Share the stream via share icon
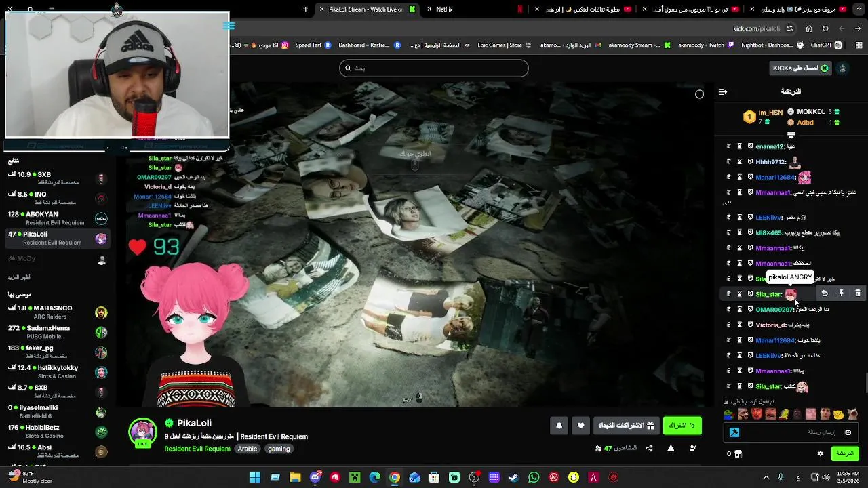868x488 pixels. (649, 448)
